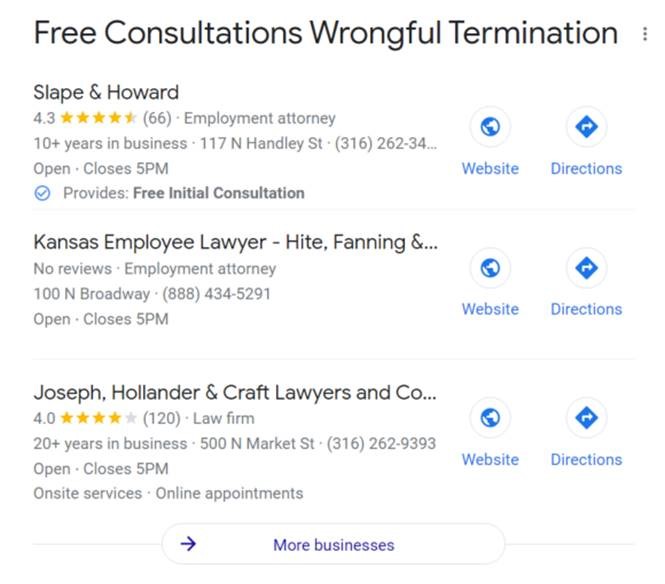Click the Website label for Joseph, Hollander & Craft

[490, 460]
